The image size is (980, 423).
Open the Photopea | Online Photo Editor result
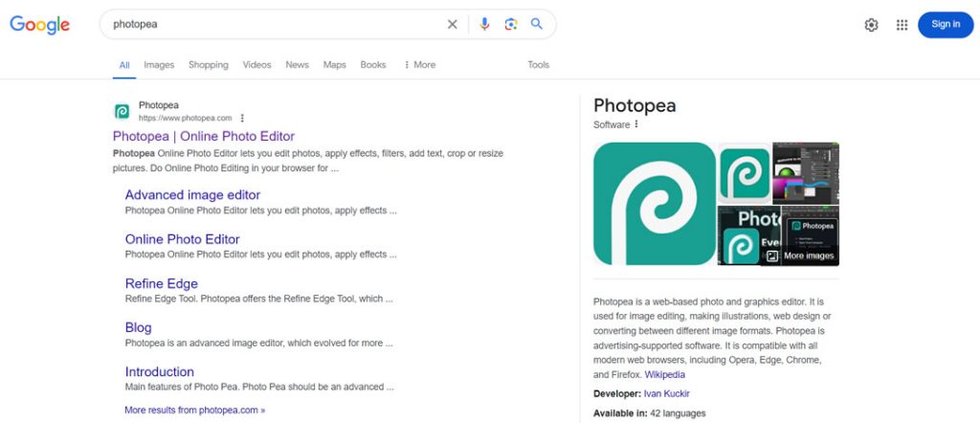[203, 136]
